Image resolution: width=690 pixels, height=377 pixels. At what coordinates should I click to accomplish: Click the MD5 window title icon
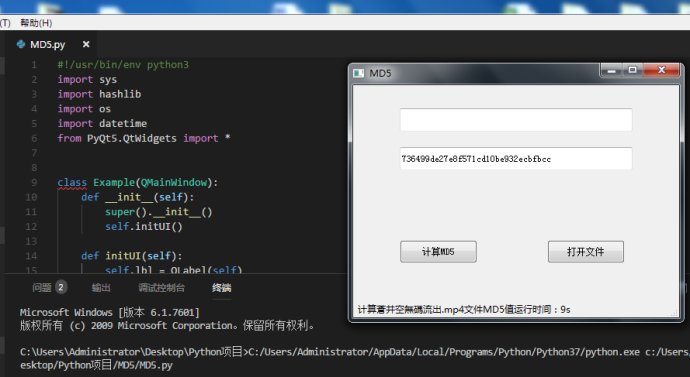point(359,73)
